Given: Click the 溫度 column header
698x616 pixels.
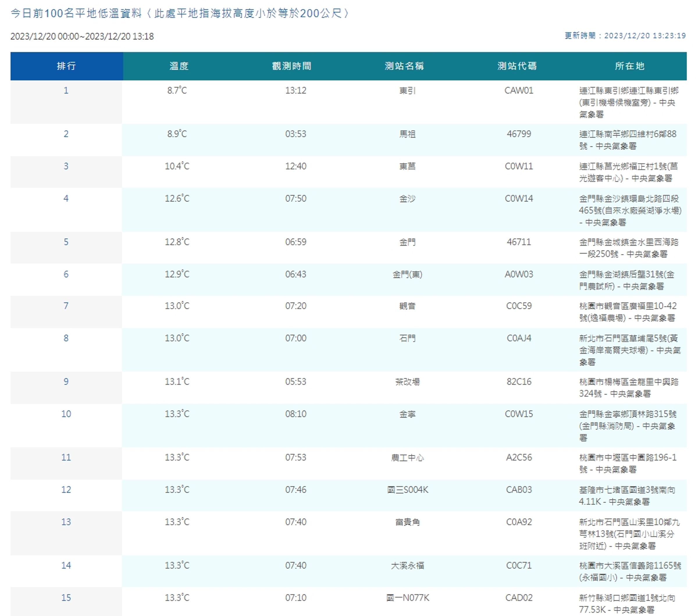Looking at the screenshot, I should tap(179, 66).
